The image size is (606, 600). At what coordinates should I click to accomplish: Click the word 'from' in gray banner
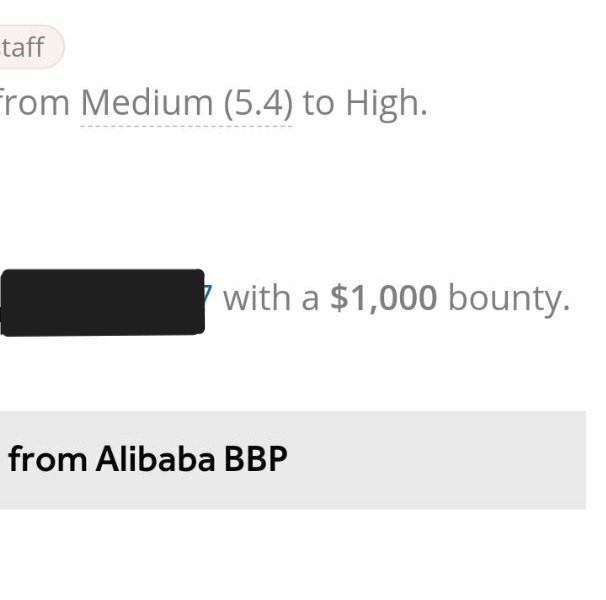tap(47, 459)
